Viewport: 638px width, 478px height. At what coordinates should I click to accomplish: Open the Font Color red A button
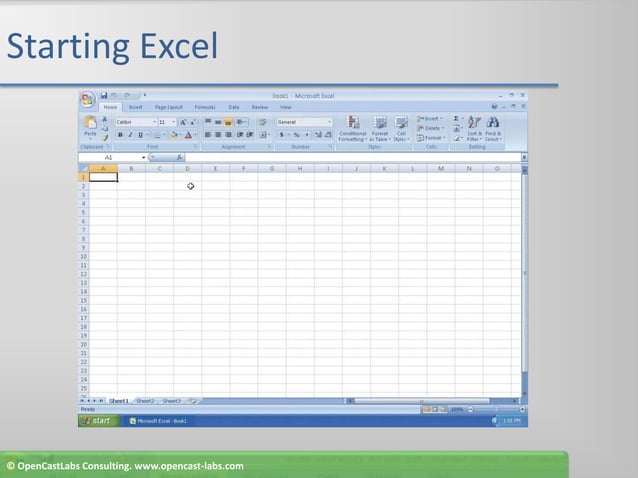pyautogui.click(x=190, y=135)
